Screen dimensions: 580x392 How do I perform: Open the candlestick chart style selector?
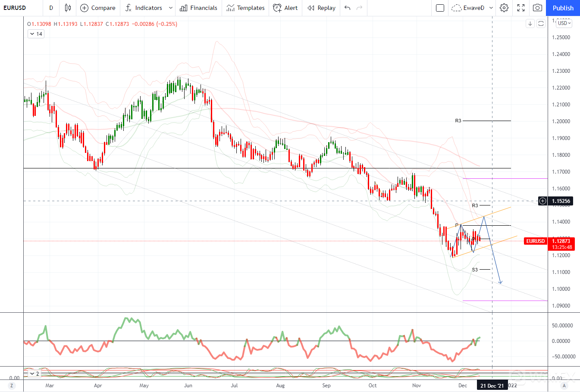click(68, 8)
